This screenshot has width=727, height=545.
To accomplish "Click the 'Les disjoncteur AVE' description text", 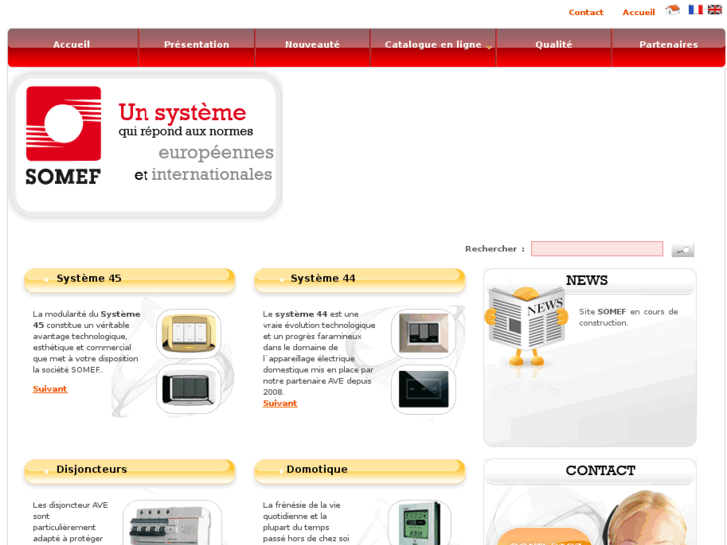I will click(70, 522).
